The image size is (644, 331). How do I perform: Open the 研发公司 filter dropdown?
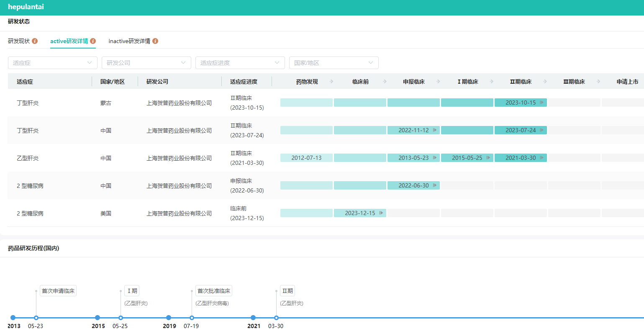[x=146, y=63]
